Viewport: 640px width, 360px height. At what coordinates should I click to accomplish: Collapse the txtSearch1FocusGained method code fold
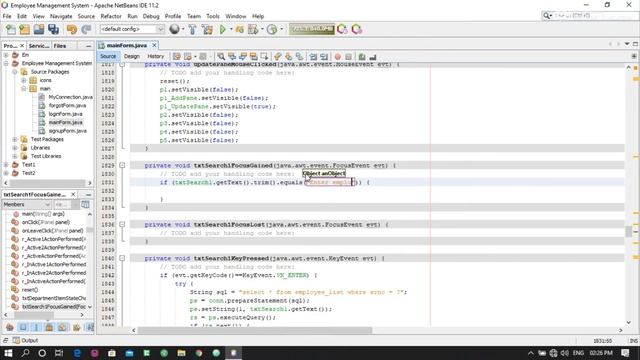(122, 165)
